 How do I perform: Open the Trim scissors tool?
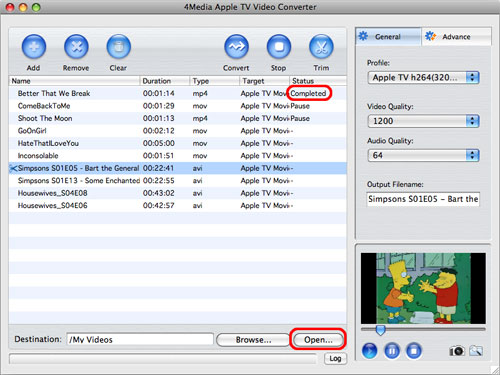click(321, 47)
